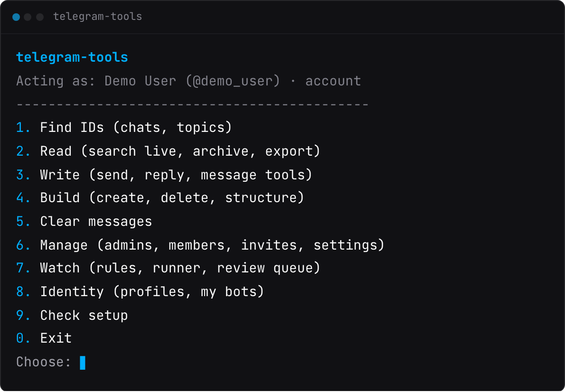Select '8. Identity (profiles, my bots)'
Image resolution: width=565 pixels, height=392 pixels.
pyautogui.click(x=140, y=291)
